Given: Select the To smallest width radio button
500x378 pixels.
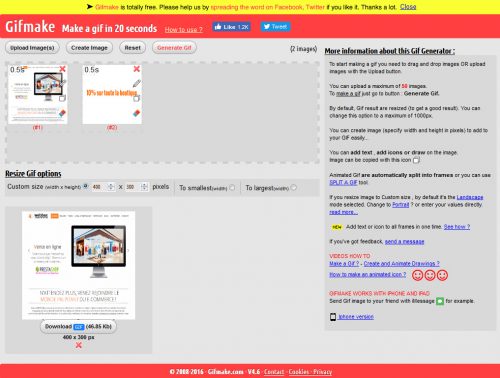Looking at the screenshot, I should coord(232,188).
